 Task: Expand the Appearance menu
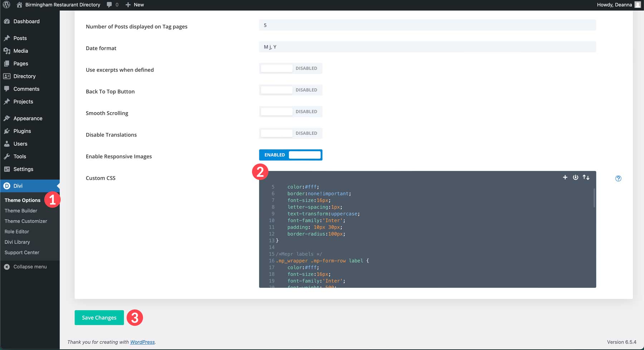[x=28, y=118]
